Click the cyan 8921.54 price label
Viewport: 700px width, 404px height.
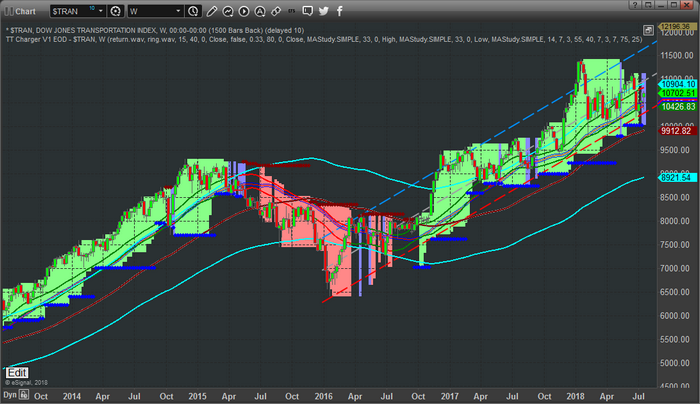678,178
